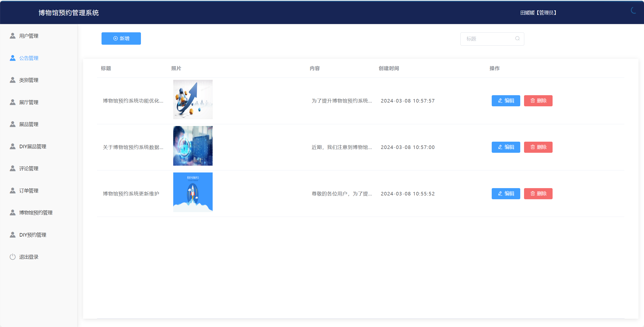Click the user icon beside 用户管理
This screenshot has width=644, height=327.
(13, 36)
